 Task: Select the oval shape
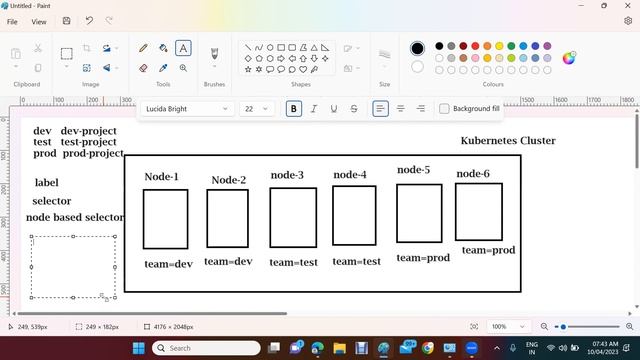click(270, 48)
